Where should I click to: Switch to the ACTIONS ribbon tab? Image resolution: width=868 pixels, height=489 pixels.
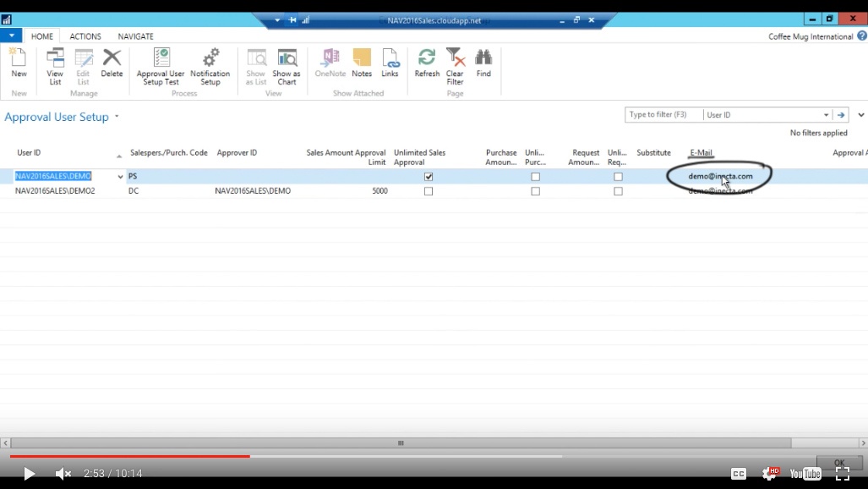point(85,36)
